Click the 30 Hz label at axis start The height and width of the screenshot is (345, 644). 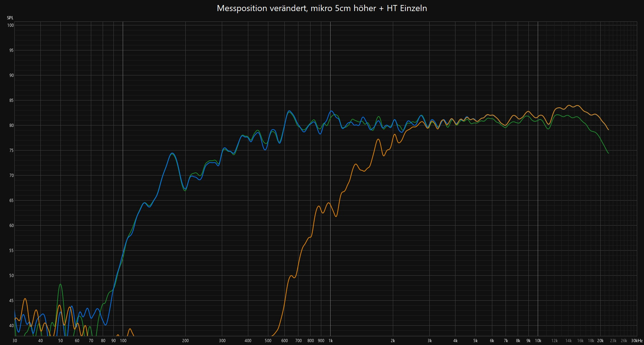[15, 341]
